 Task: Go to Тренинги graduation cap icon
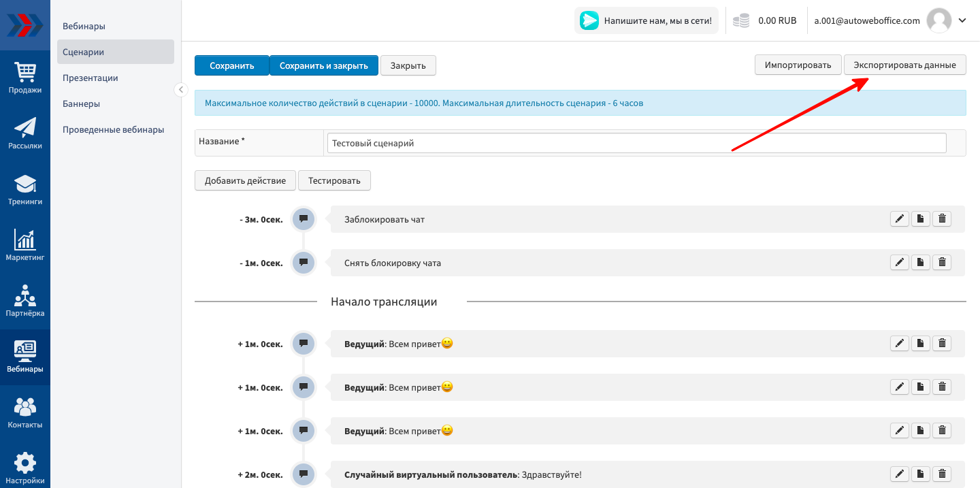coord(25,189)
